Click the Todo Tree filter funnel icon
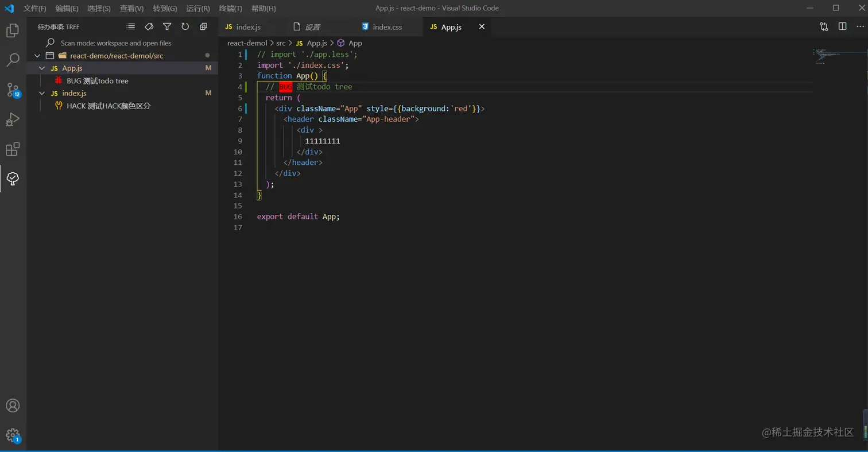 point(167,27)
